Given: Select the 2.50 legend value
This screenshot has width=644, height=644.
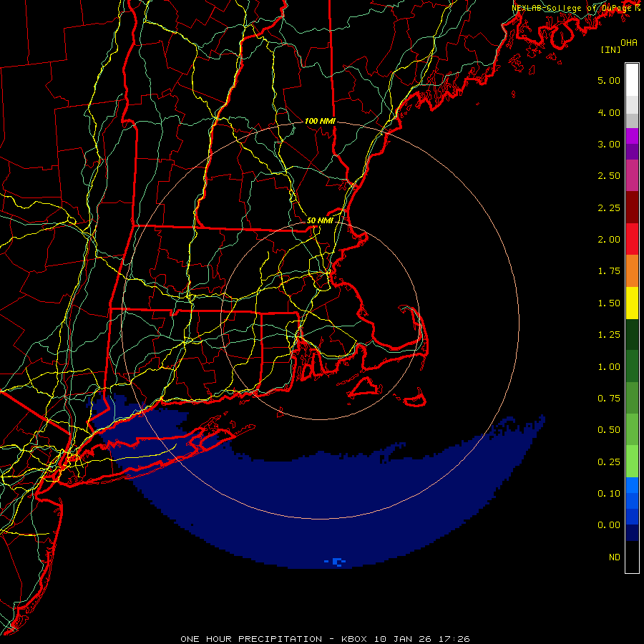Looking at the screenshot, I should coord(609,176).
